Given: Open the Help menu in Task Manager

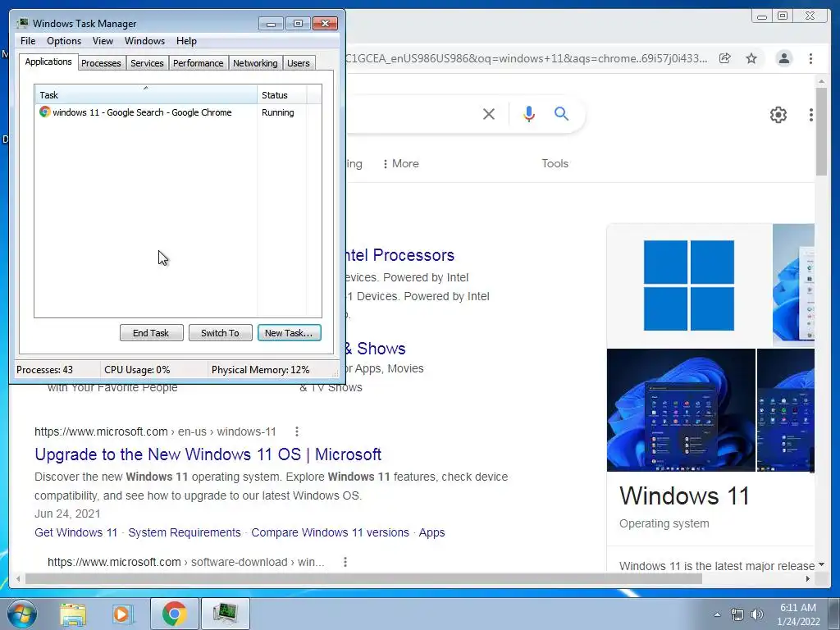Looking at the screenshot, I should (186, 41).
